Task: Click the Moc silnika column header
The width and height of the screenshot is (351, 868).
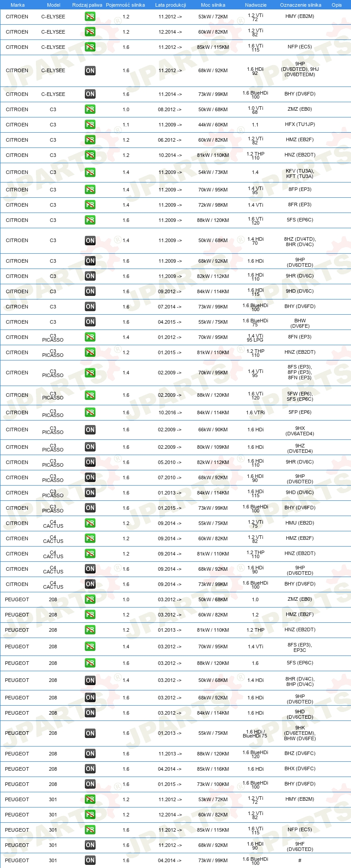Action: [213, 5]
